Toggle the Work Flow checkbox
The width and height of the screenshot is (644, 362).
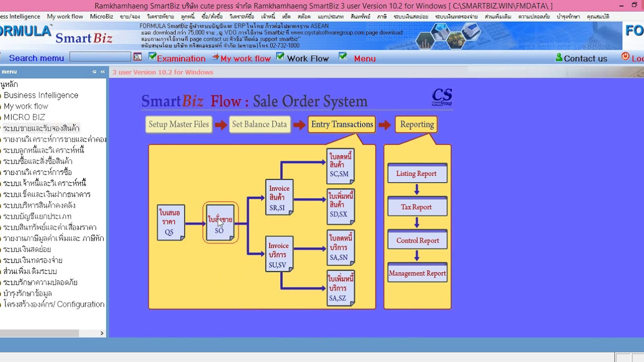[x=280, y=57]
